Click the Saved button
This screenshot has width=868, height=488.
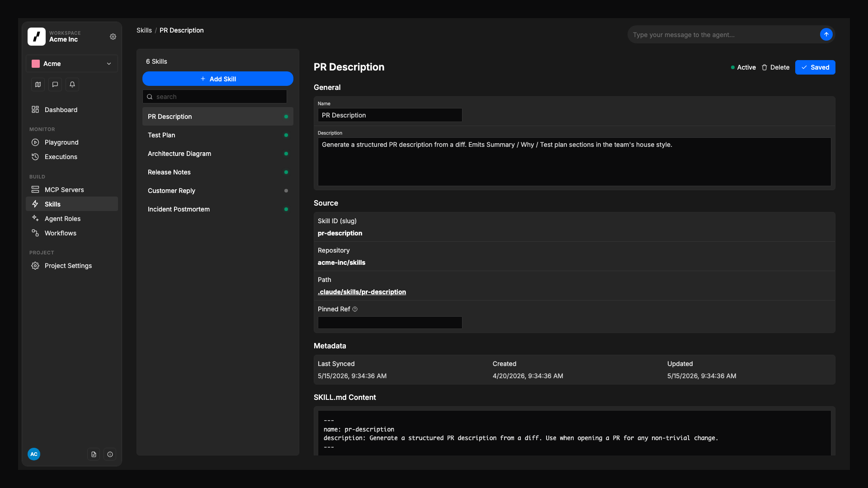click(x=815, y=67)
